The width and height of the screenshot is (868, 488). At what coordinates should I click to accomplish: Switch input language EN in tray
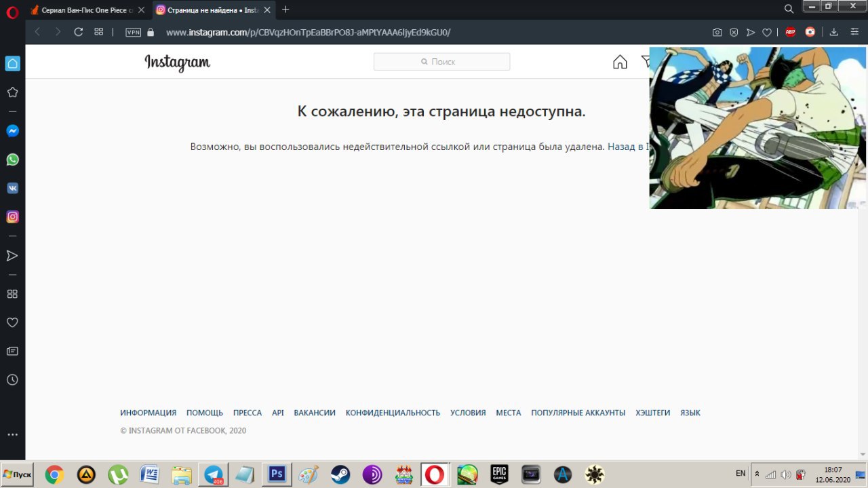741,474
